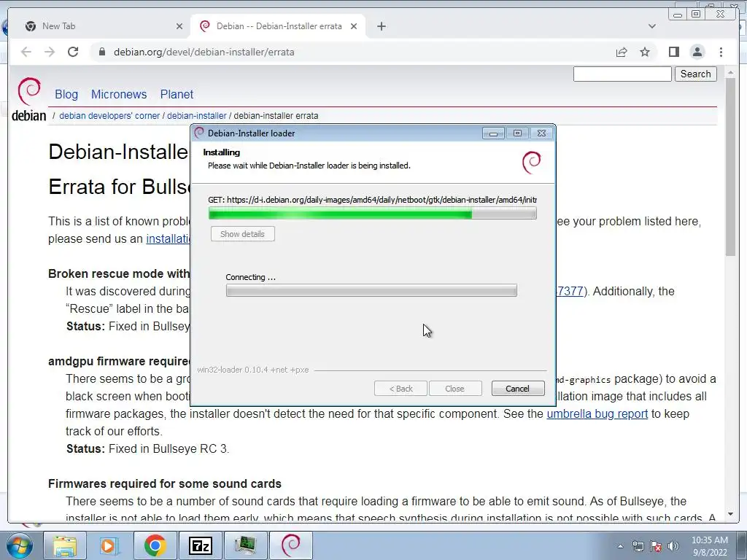Screen dimensions: 747x560
Task: Select Debian-Installer errata tab
Action: click(279, 26)
